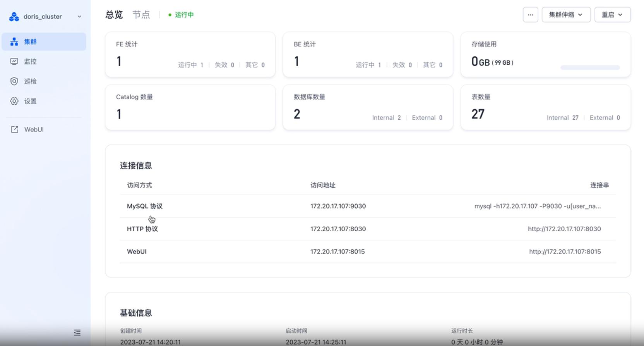
Task: Expand the 集群伸缩 dropdown button
Action: tap(566, 15)
